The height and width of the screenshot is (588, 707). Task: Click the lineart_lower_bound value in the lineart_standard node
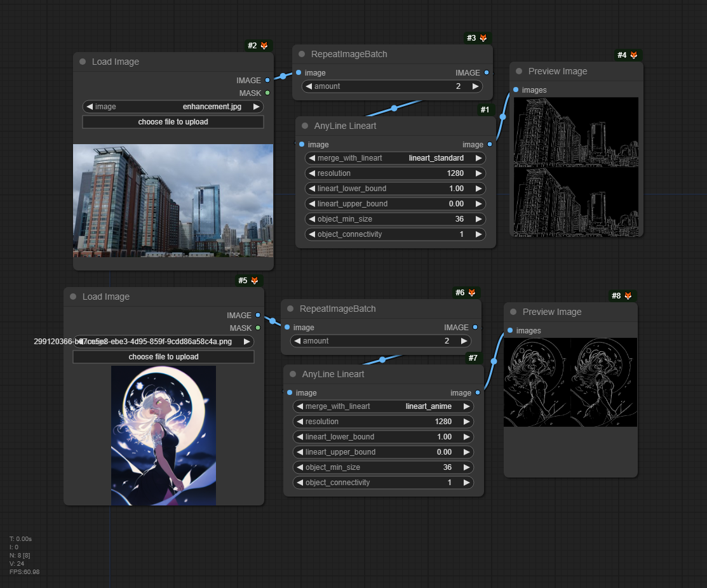coord(456,189)
